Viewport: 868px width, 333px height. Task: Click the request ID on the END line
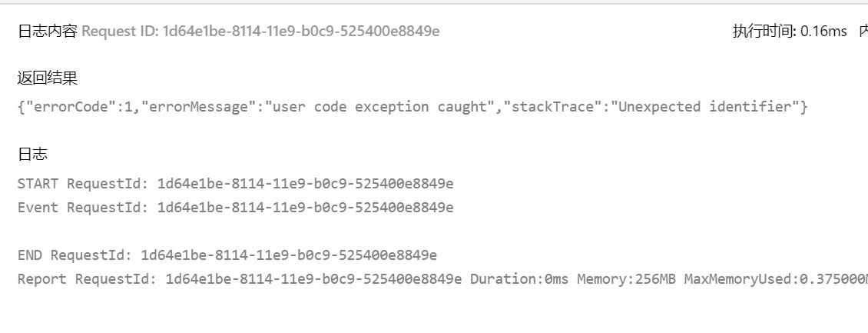289,255
